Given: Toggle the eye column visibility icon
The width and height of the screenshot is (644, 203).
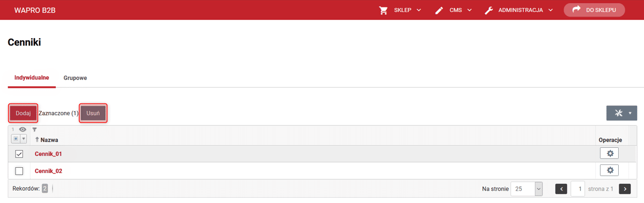Looking at the screenshot, I should 23,130.
